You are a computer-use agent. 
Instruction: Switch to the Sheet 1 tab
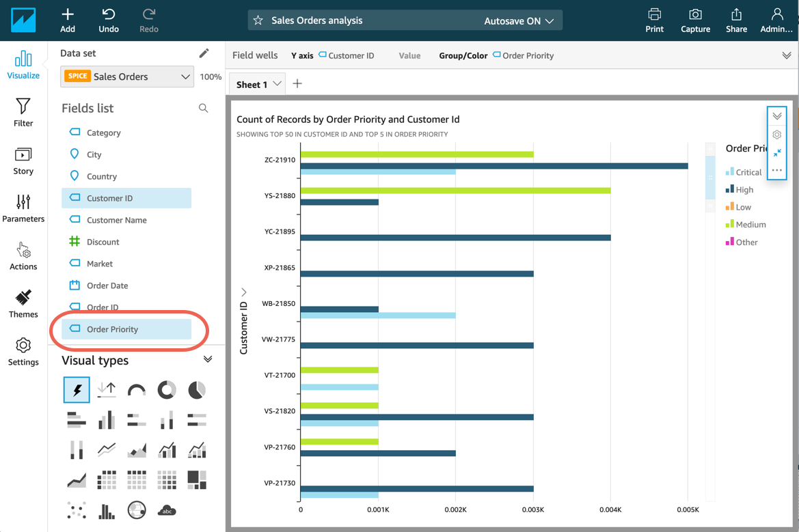(252, 84)
